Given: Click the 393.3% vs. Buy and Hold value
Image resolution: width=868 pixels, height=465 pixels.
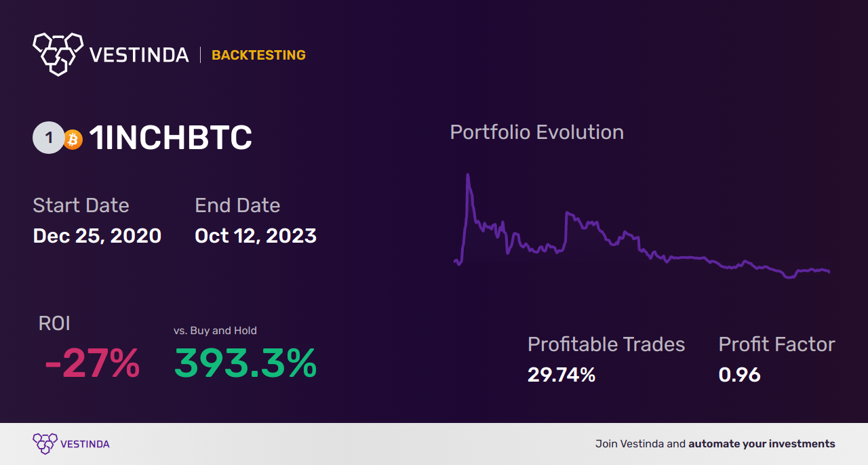Looking at the screenshot, I should coord(245,364).
